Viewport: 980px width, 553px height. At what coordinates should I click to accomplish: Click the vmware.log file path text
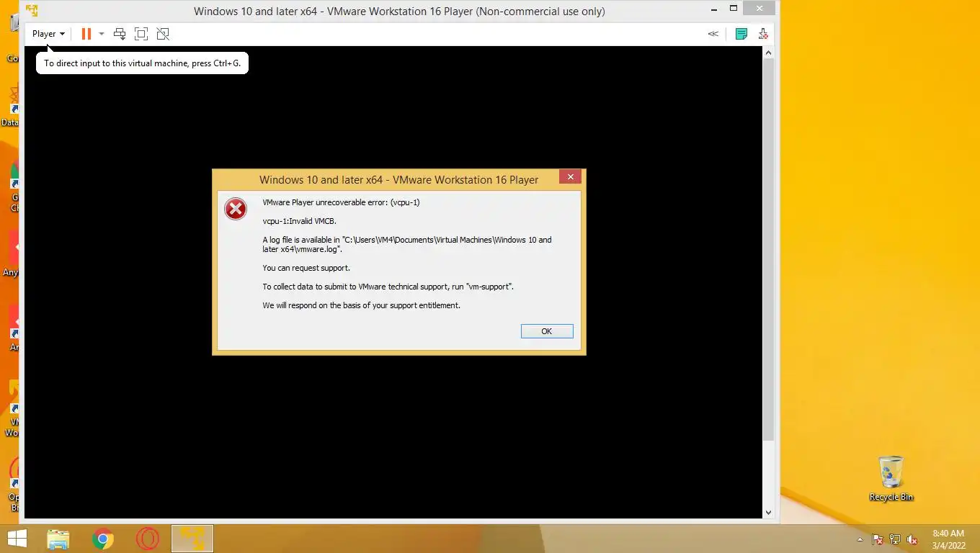pos(407,245)
